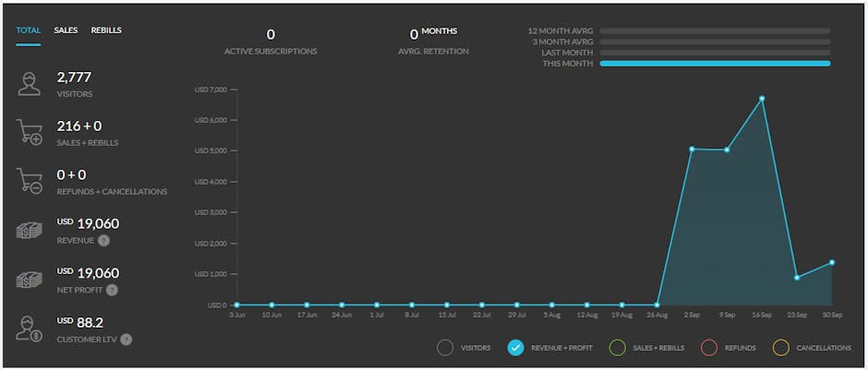The height and width of the screenshot is (370, 868).
Task: Click the Net Profit money icon
Action: tap(30, 280)
